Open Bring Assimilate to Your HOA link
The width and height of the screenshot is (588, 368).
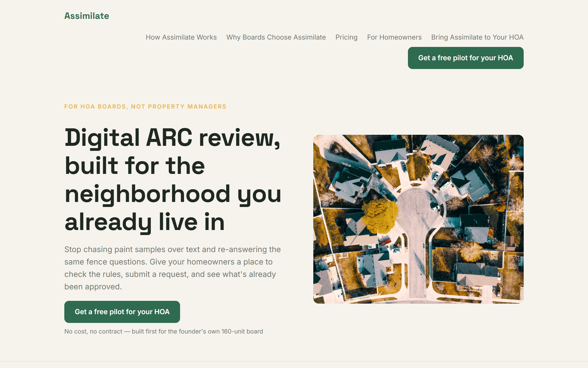(477, 37)
